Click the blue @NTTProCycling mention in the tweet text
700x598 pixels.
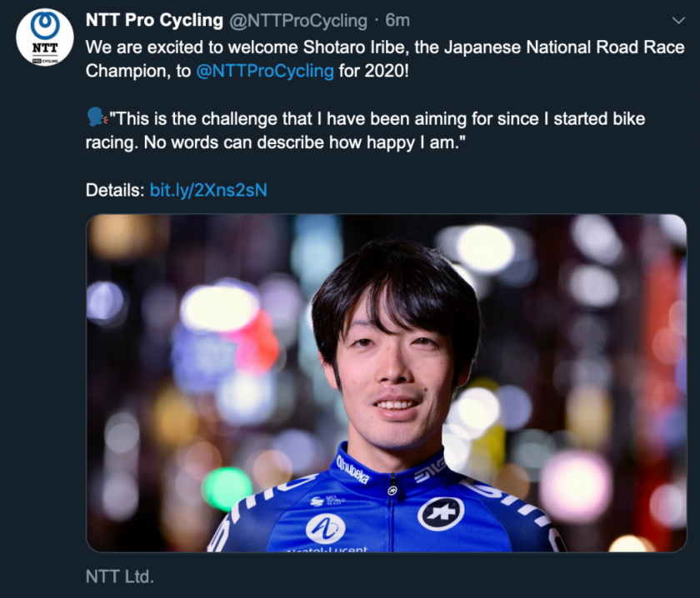point(264,70)
